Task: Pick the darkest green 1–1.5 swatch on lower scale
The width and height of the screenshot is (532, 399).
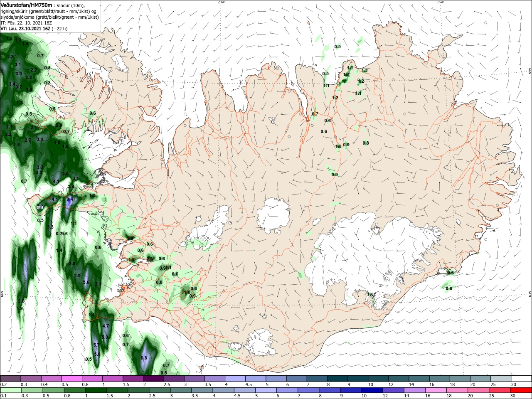Action: pyautogui.click(x=96, y=390)
